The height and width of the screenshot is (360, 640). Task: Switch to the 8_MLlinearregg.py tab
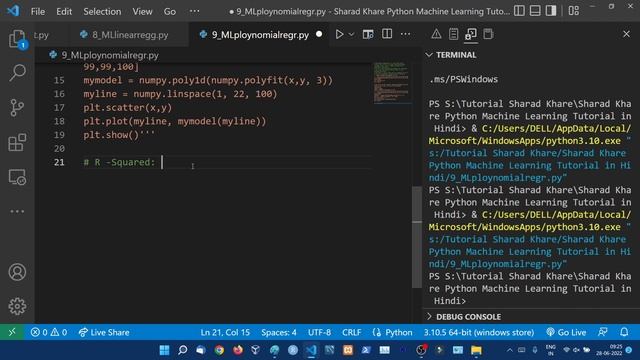(130, 35)
